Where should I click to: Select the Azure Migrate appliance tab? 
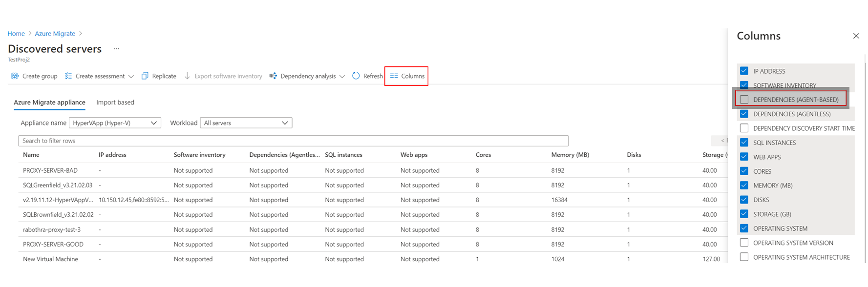coord(49,102)
